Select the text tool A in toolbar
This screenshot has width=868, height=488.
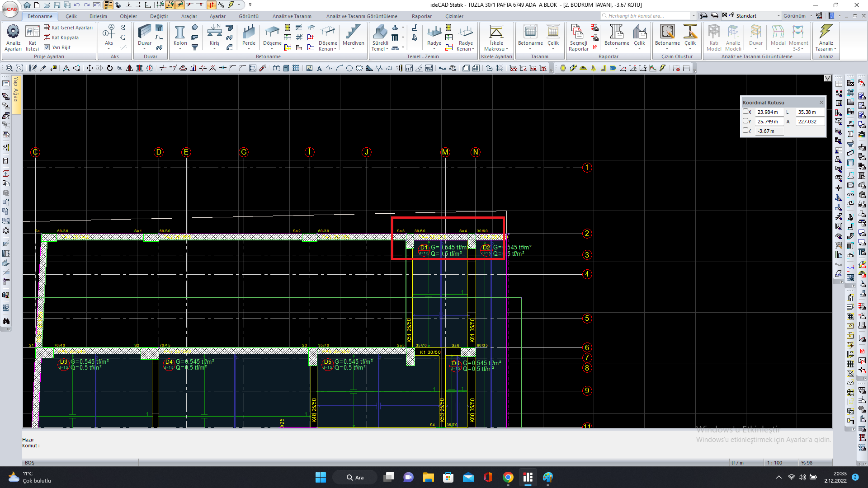[319, 68]
